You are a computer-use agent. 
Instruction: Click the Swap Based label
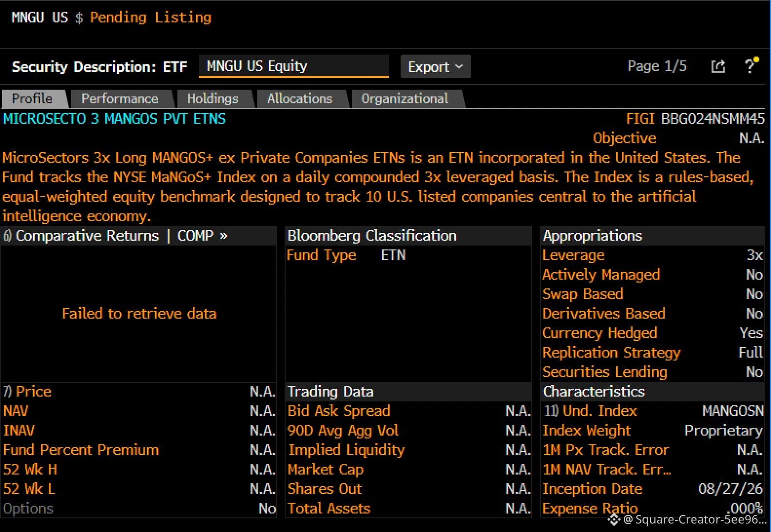tap(583, 294)
